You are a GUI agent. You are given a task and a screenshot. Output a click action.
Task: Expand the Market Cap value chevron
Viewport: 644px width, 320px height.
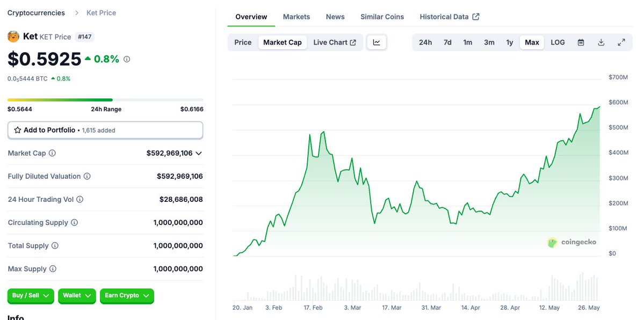click(199, 153)
